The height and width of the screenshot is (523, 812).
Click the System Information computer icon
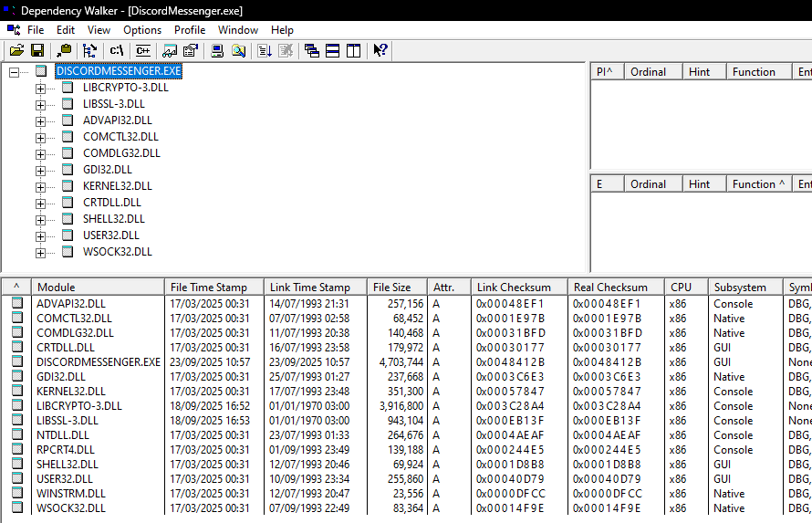click(218, 51)
